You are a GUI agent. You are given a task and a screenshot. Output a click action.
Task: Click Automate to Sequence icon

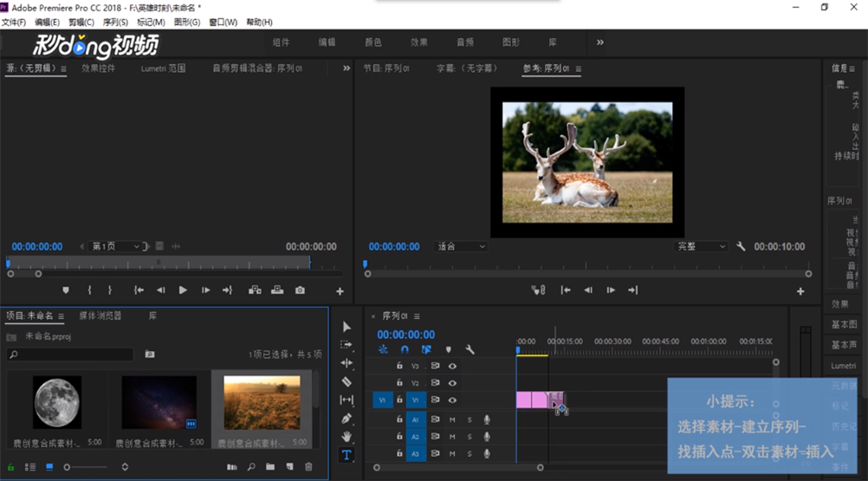(x=232, y=466)
